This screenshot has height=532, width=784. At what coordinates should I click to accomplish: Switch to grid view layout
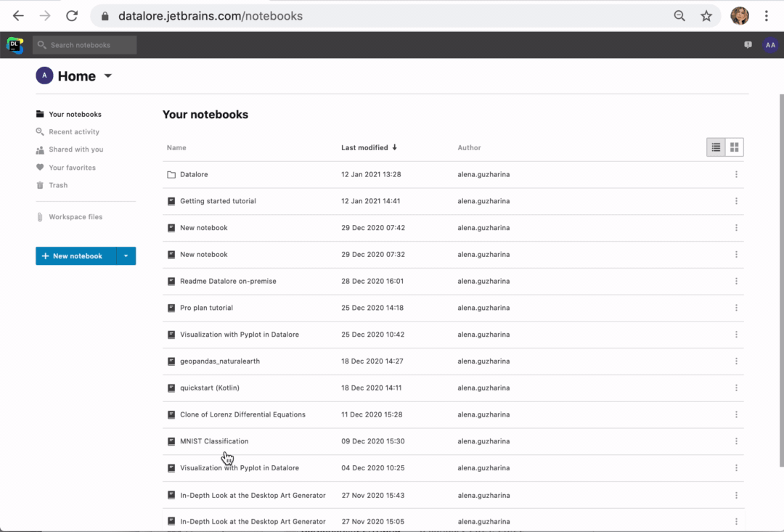tap(734, 147)
